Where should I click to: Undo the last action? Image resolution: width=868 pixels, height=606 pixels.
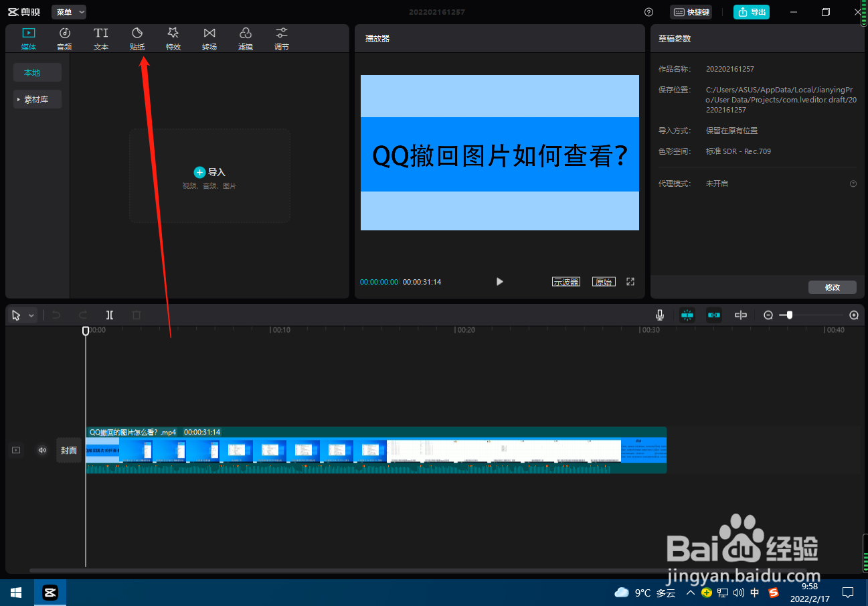coord(56,315)
